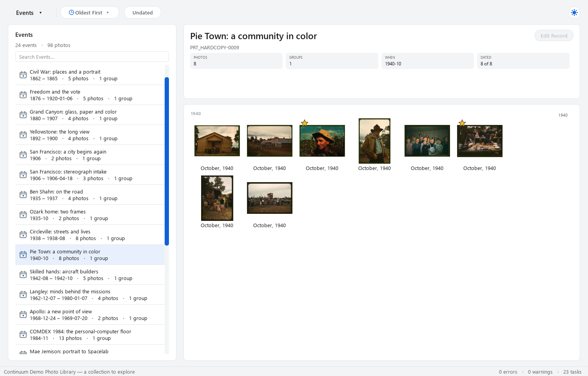
Task: Focus the Search Events field
Action: (92, 57)
